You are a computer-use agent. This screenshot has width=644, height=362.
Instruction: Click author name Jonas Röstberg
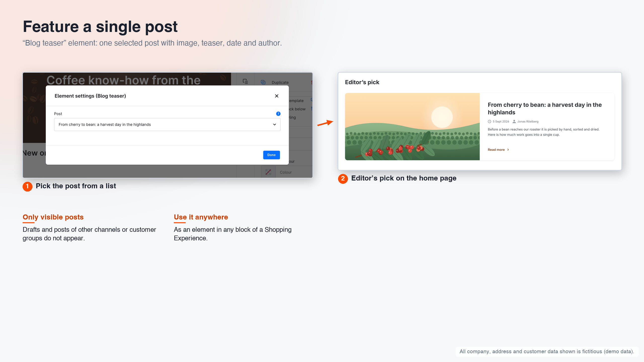click(x=528, y=121)
